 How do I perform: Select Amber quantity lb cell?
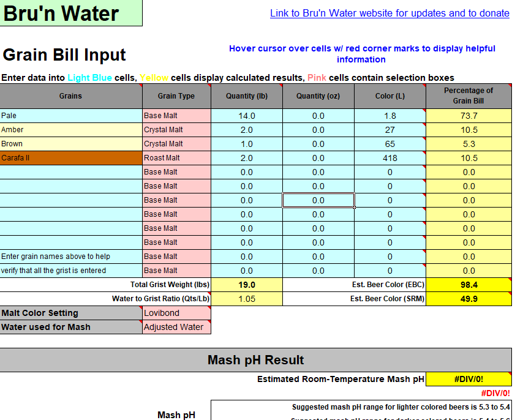pos(247,130)
